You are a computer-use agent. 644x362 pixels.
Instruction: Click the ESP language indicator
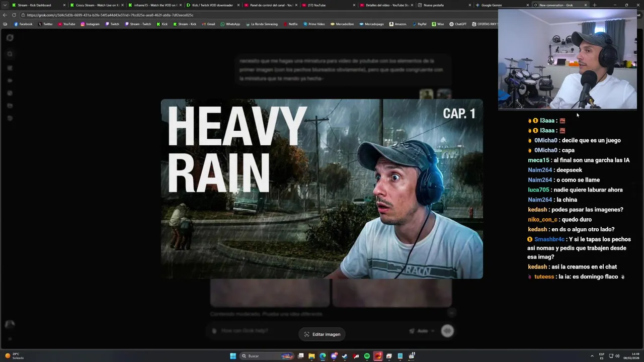point(601,356)
